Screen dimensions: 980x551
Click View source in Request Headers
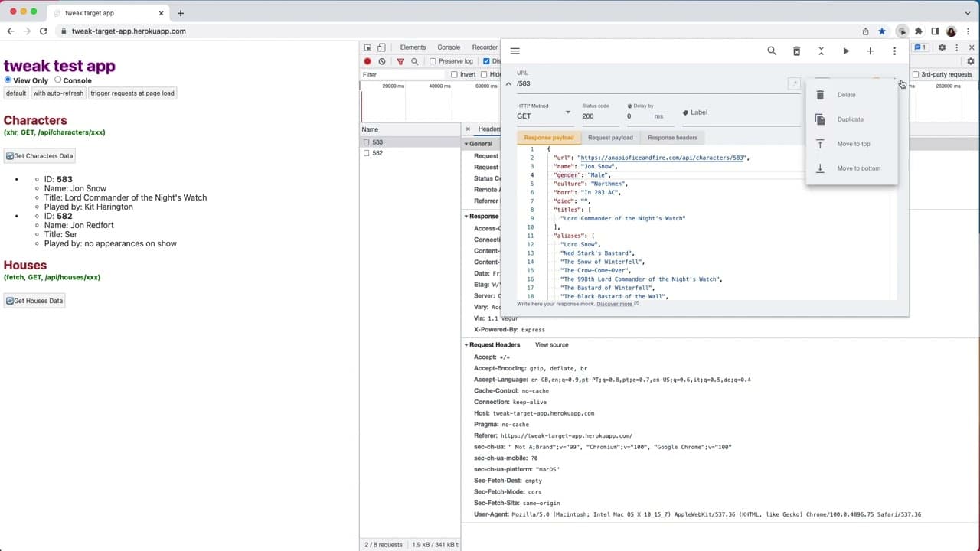point(551,345)
